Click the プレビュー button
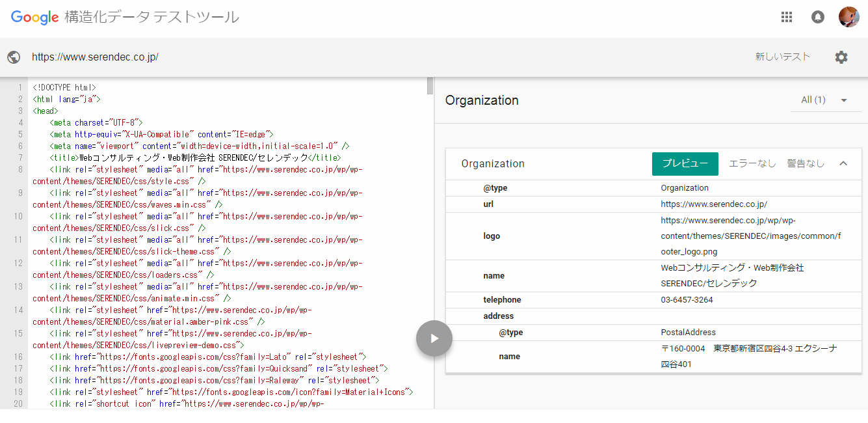The height and width of the screenshot is (423, 868). (x=685, y=163)
